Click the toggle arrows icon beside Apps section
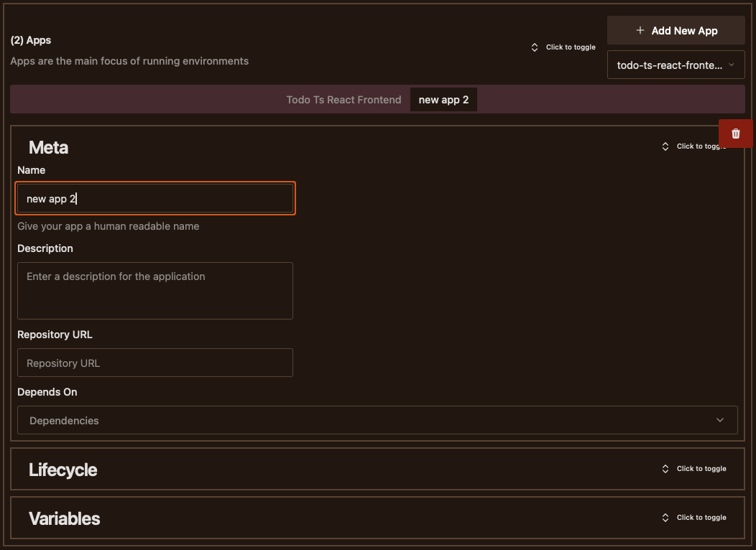Screen dimensions: 756x550 point(534,47)
